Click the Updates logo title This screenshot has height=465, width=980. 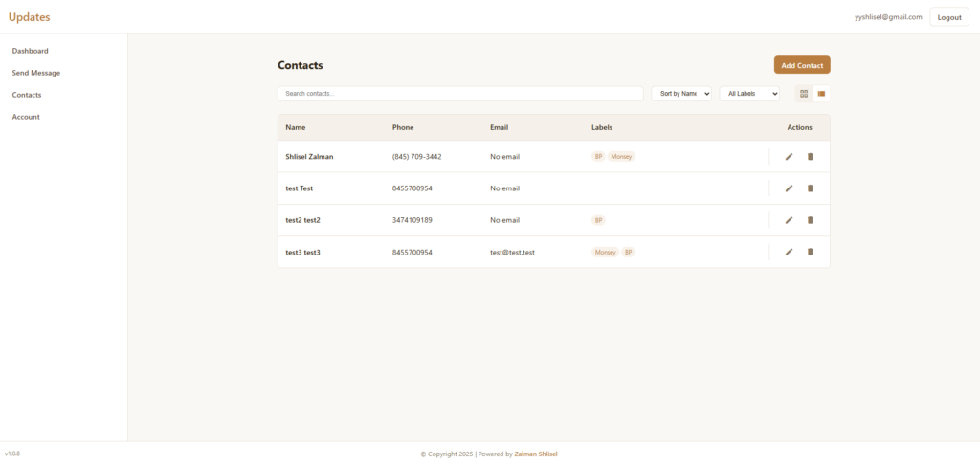point(29,17)
